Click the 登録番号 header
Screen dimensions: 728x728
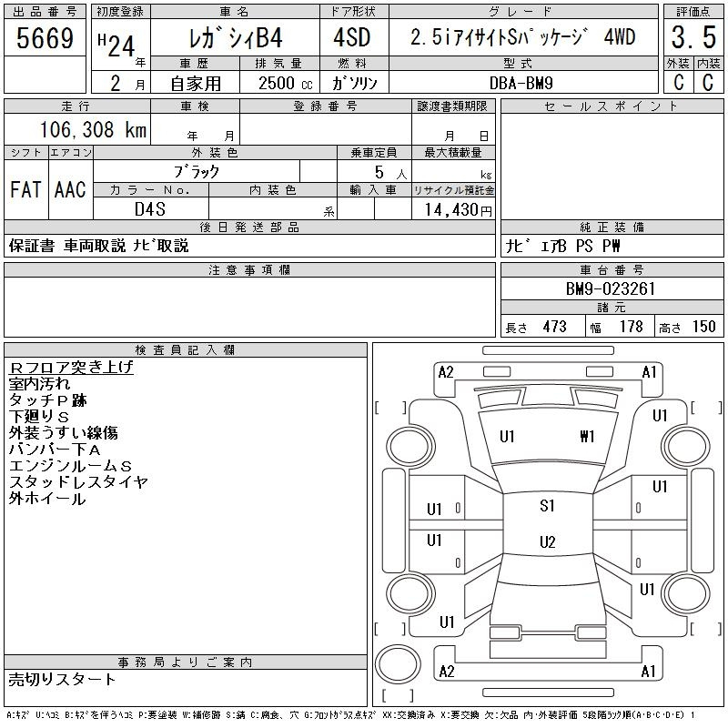pos(326,106)
